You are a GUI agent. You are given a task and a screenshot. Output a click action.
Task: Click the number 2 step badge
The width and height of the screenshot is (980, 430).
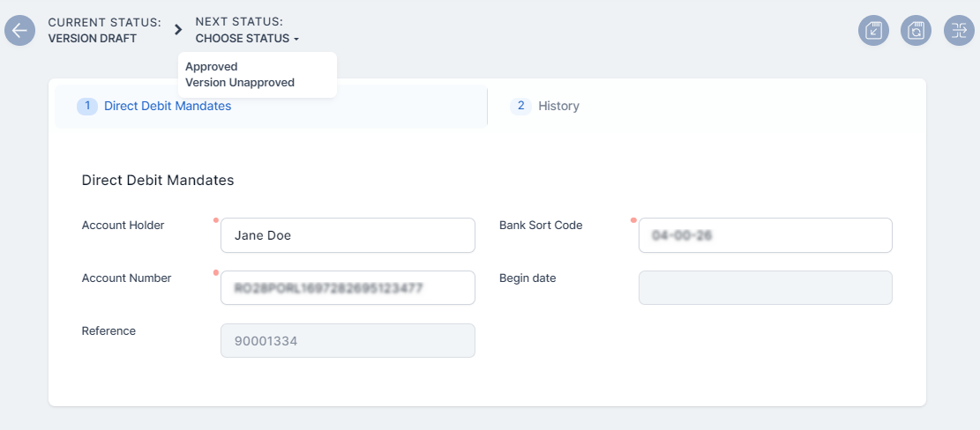520,106
